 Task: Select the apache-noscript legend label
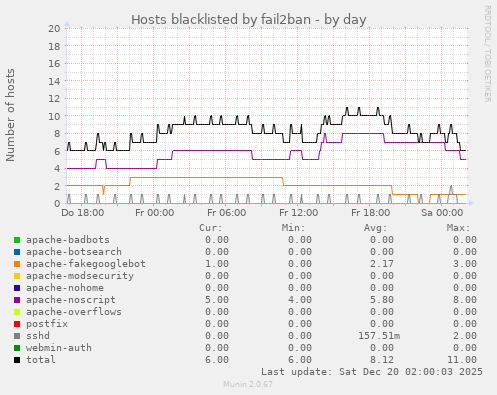tap(71, 300)
